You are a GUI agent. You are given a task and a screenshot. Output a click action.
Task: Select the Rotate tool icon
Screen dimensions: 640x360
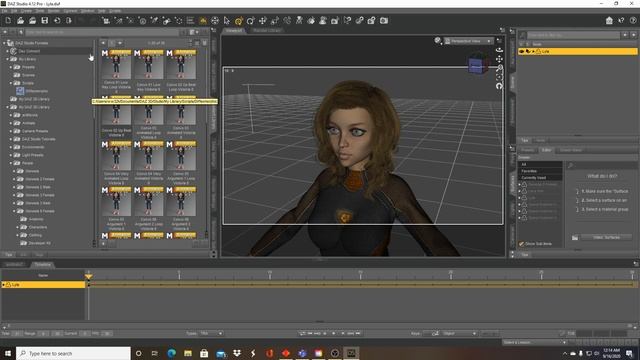[x=251, y=20]
